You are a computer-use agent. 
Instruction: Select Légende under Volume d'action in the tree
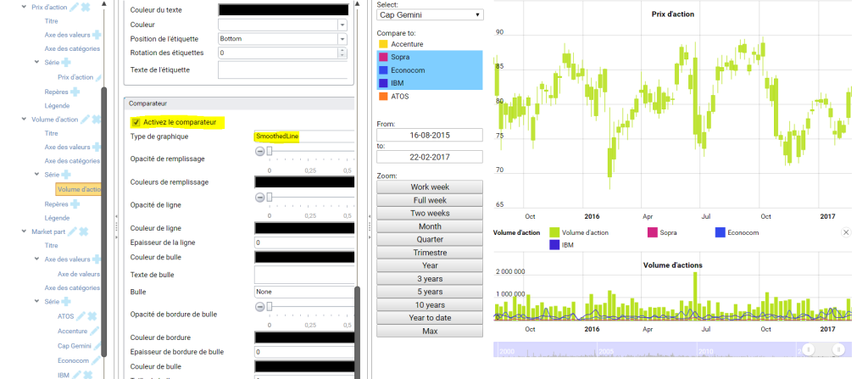click(x=57, y=218)
